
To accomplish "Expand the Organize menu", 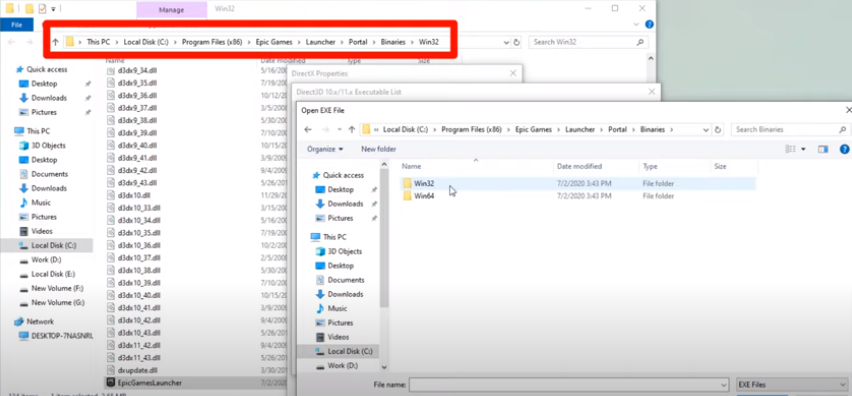I will [x=325, y=149].
